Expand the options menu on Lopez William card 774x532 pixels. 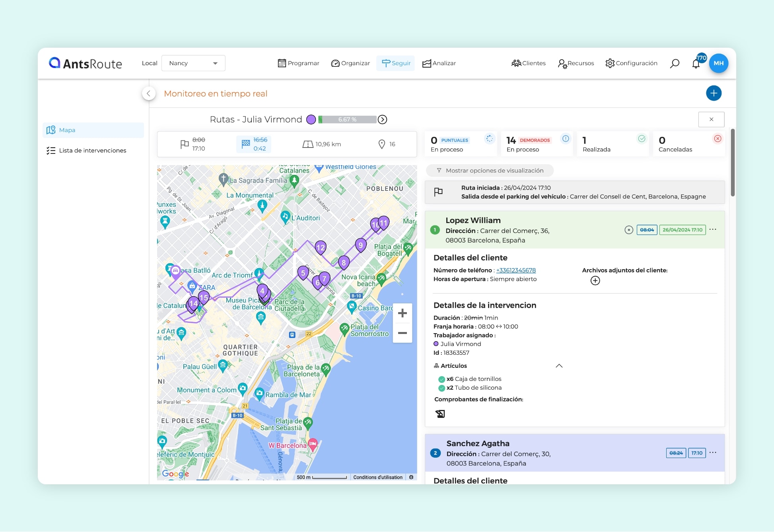713,229
